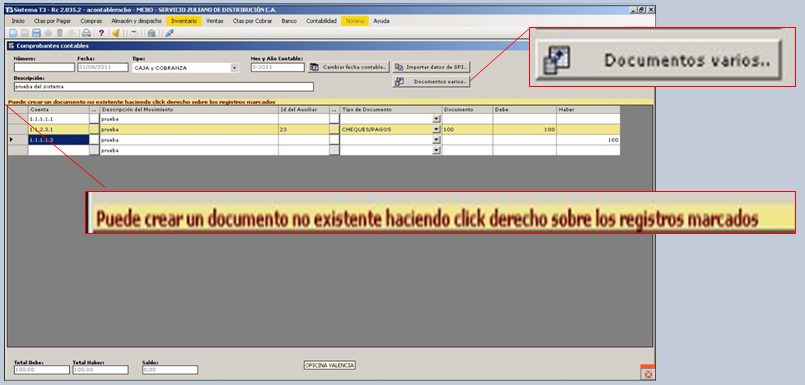
Task: Click the Debe column header
Action: coord(525,110)
